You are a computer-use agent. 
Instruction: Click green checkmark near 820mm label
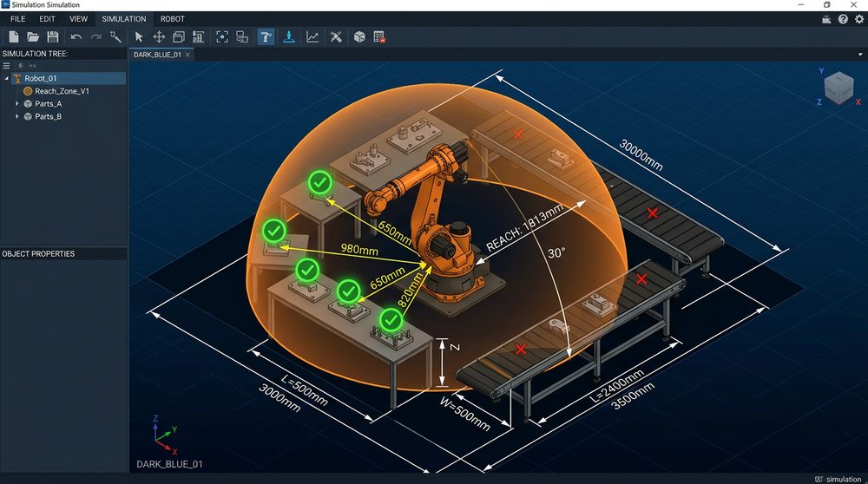pyautogui.click(x=390, y=318)
